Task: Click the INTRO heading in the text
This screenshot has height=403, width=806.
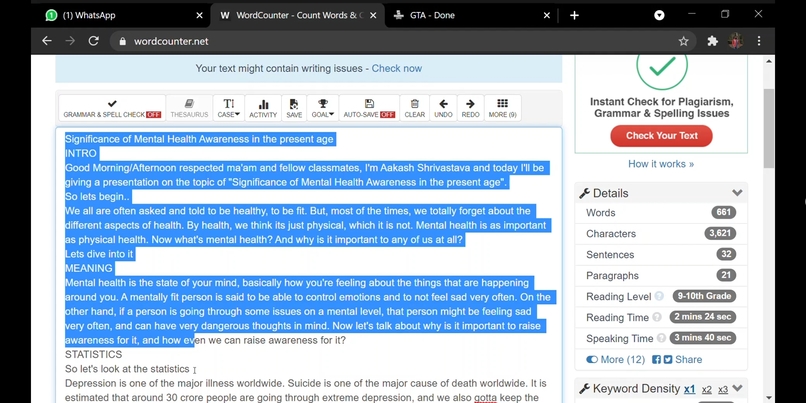Action: click(x=81, y=153)
